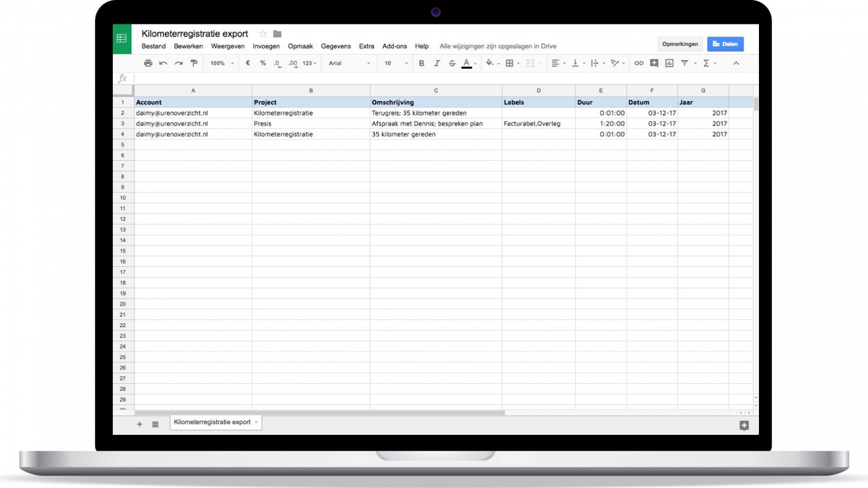Open text wrapping options
This screenshot has height=488, width=868.
pos(598,63)
